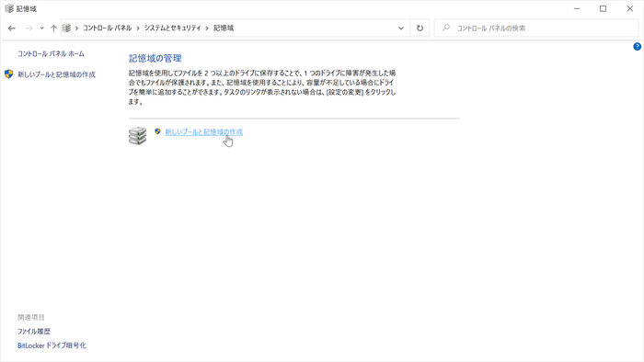Click the forward navigation arrow
This screenshot has height=362, width=644.
pos(29,28)
